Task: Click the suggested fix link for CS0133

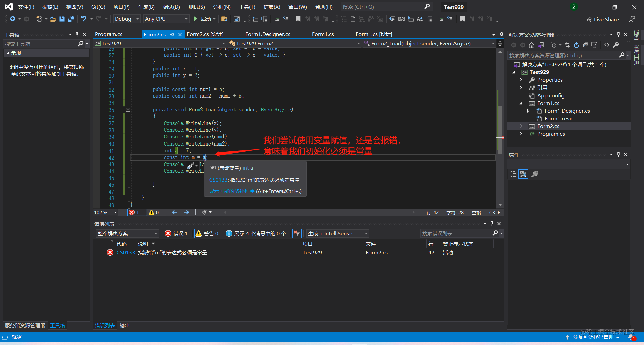Action: click(231, 191)
